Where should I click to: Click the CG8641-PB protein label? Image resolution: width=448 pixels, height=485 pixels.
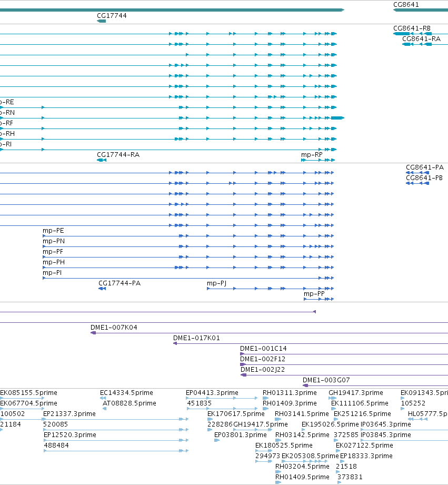tap(424, 178)
